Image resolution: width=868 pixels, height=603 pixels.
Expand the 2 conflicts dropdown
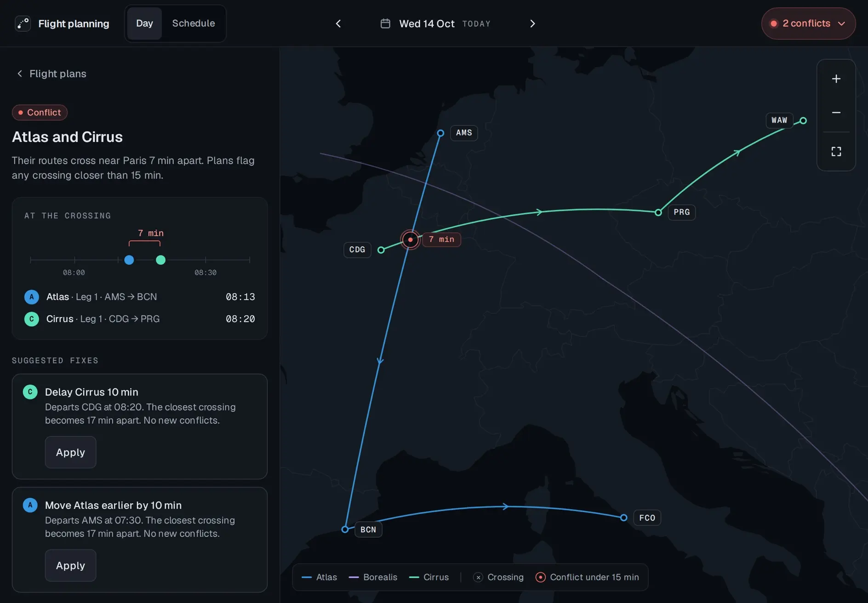pyautogui.click(x=808, y=23)
